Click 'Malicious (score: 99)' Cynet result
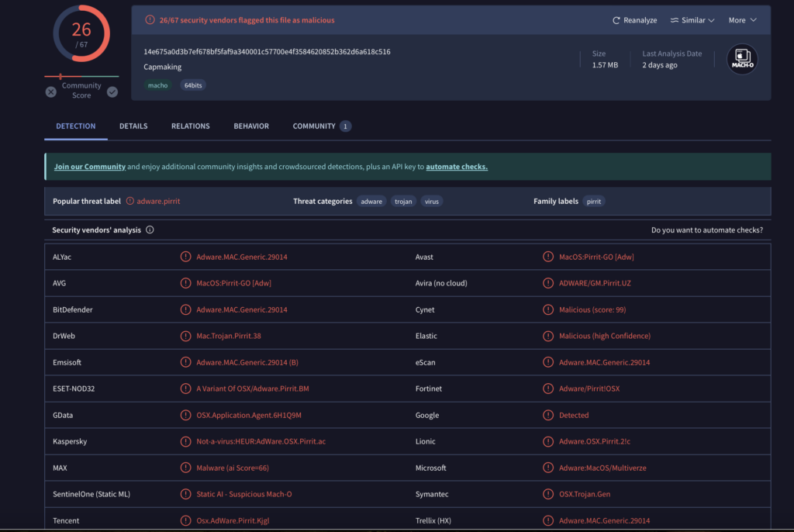Image resolution: width=794 pixels, height=532 pixels. (592, 309)
